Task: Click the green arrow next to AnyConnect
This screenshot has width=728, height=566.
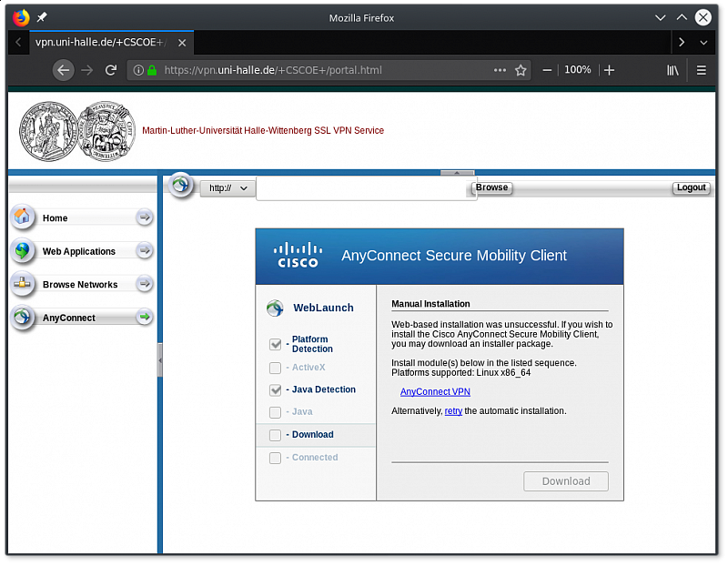Action: click(x=145, y=317)
